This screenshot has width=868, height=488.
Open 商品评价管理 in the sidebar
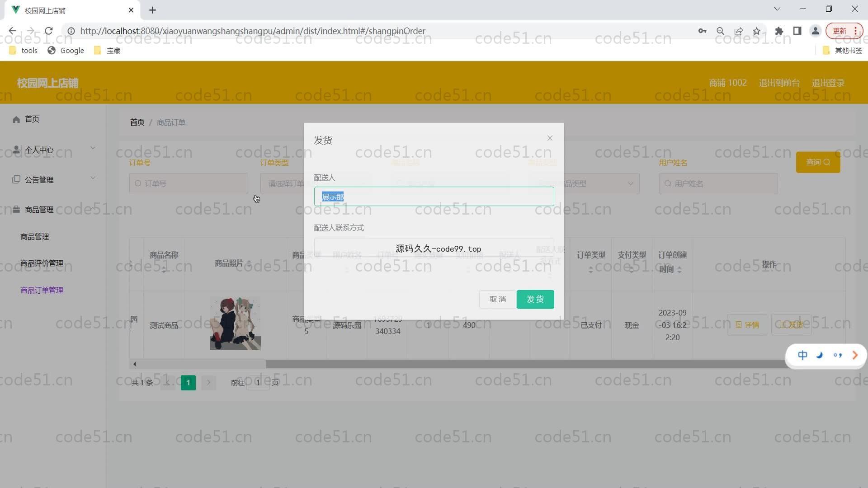click(42, 263)
